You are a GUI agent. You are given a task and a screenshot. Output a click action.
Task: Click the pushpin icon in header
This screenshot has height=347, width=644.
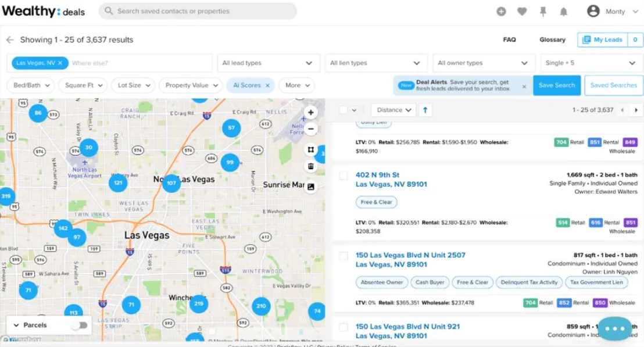coord(543,12)
